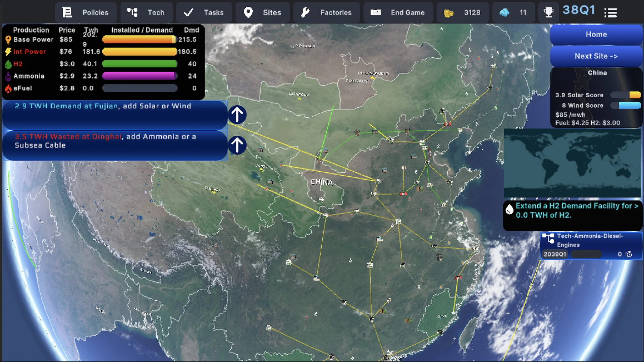Click the blue cloud emissions icon
644x362 pixels.
[x=504, y=13]
